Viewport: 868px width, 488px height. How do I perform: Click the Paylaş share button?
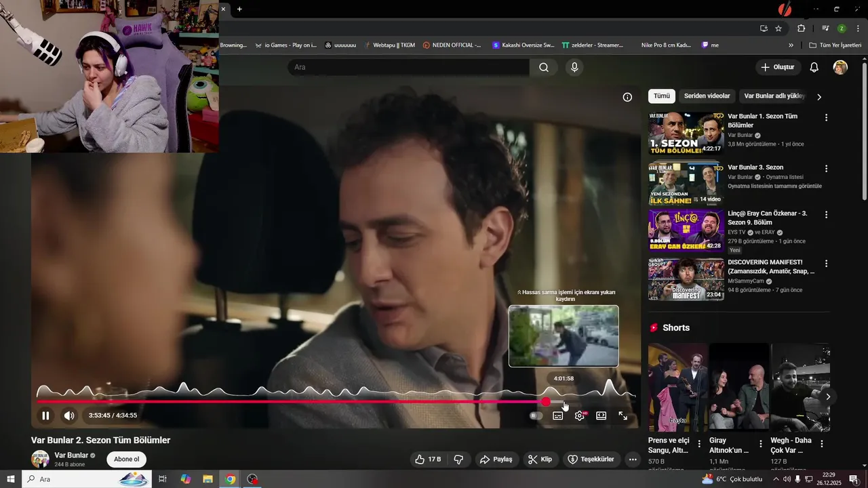click(496, 460)
